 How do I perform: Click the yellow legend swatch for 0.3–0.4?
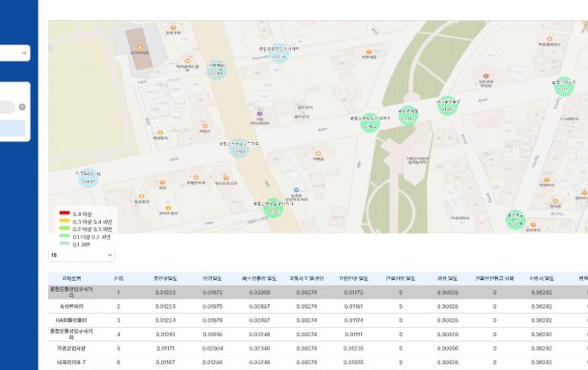(63, 222)
